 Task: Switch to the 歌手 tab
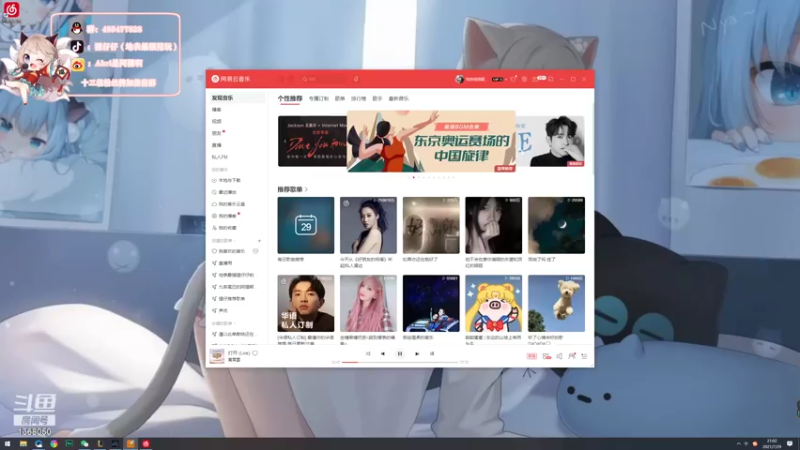378,98
